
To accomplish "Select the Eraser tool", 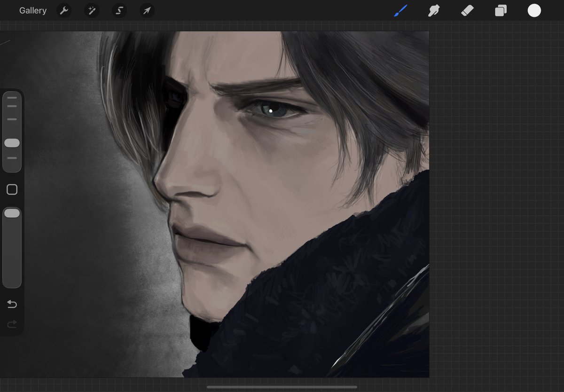I will 467,10.
